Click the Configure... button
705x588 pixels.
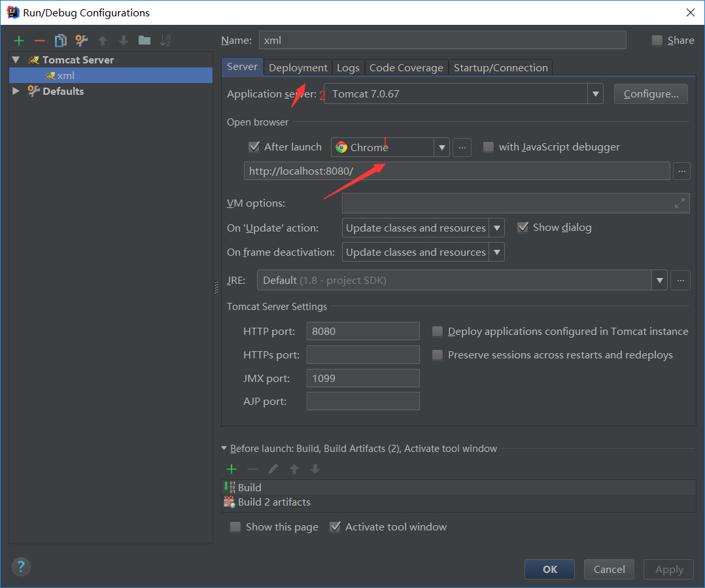[x=651, y=94]
